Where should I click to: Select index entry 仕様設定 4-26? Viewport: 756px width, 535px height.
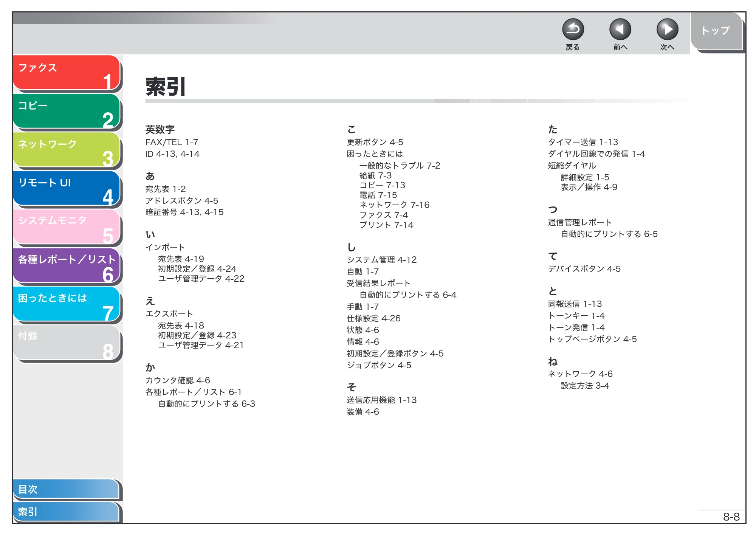tap(374, 318)
